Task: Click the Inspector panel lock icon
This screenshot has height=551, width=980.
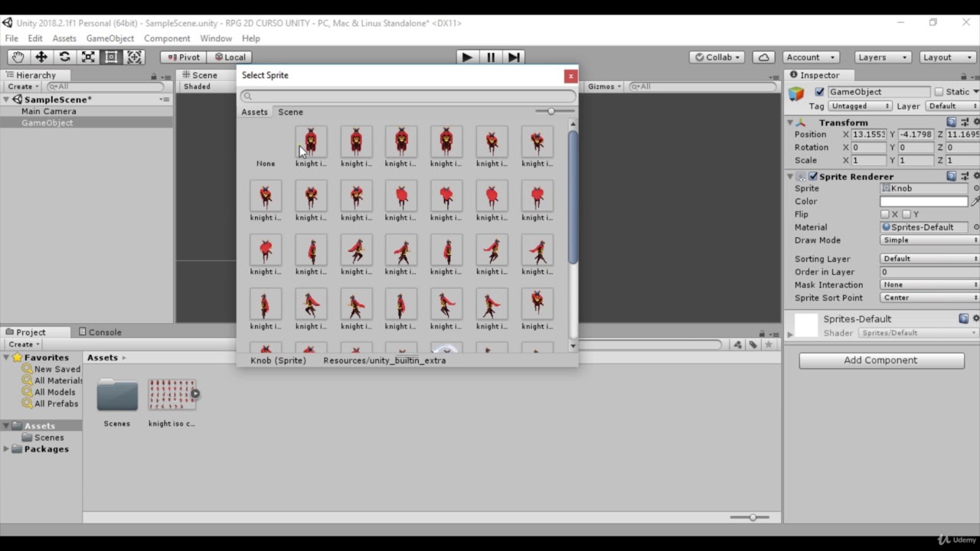Action: click(x=962, y=77)
